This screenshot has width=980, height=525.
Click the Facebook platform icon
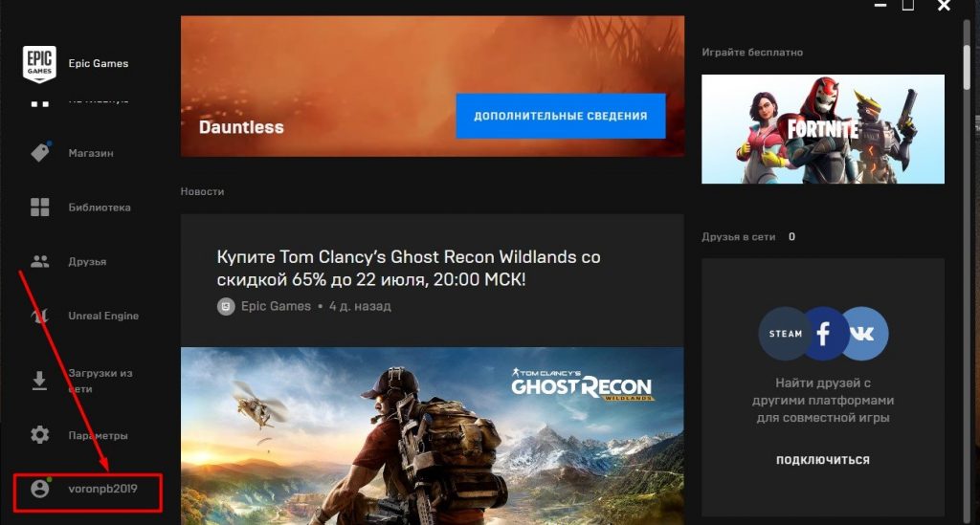823,333
